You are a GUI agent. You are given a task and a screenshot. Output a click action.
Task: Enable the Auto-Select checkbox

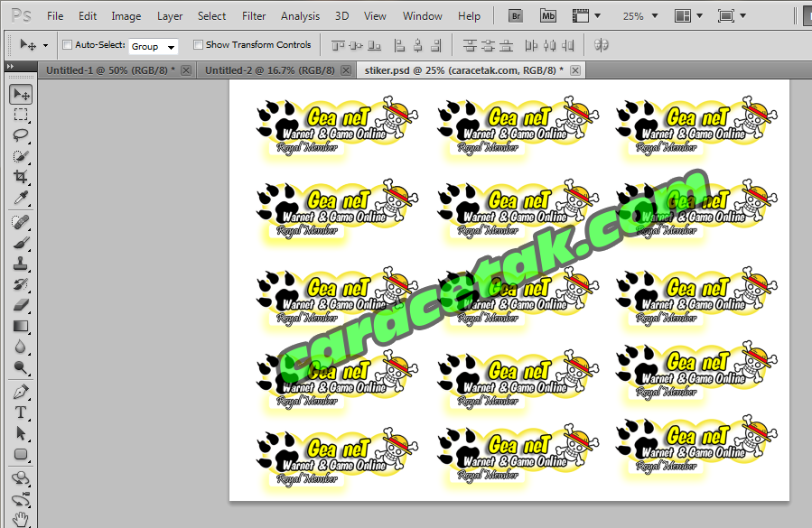pyautogui.click(x=67, y=44)
